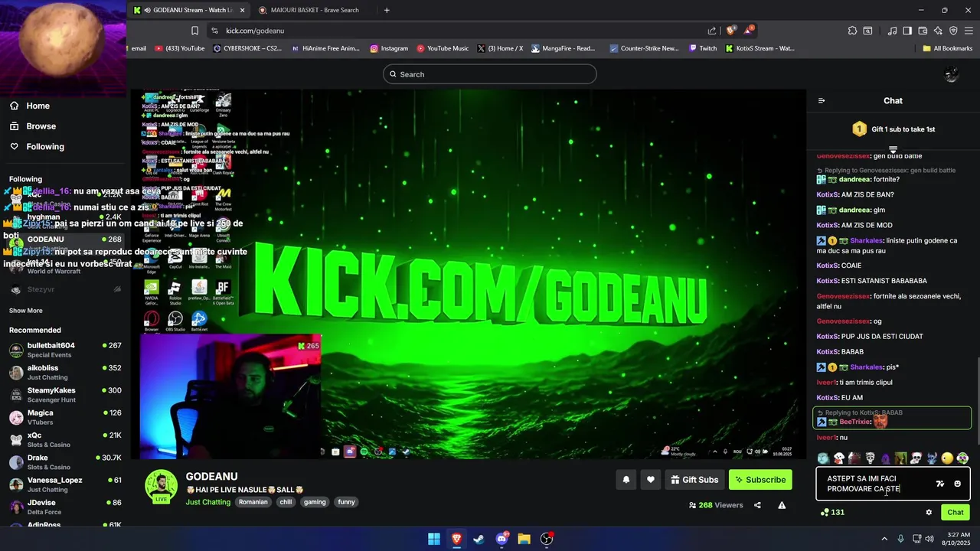Open Magica recommended channel

[x=64, y=417]
